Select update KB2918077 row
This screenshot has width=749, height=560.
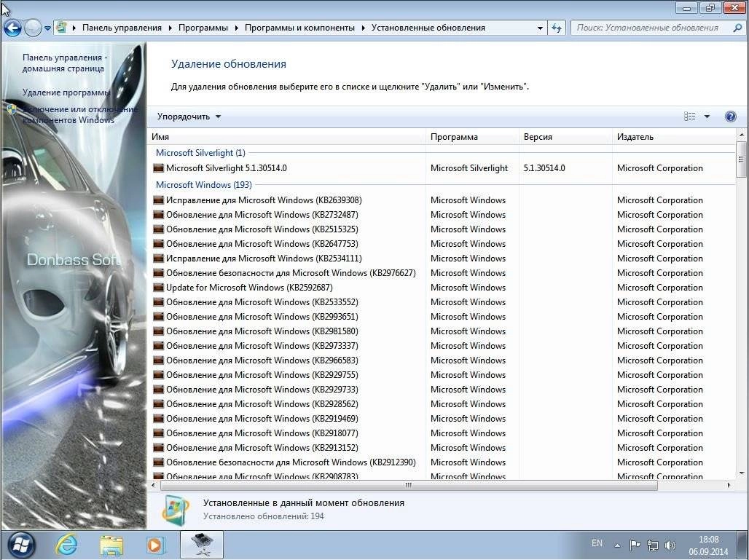click(x=442, y=433)
